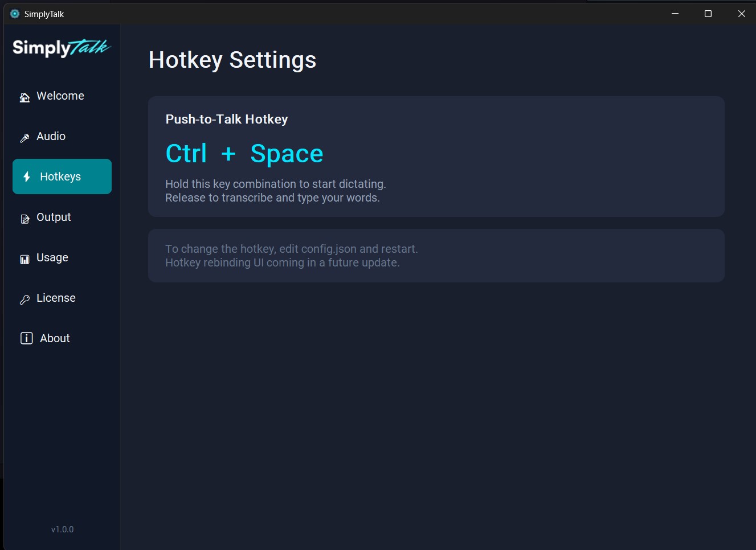This screenshot has width=756, height=550.
Task: Click the house icon beside Welcome
Action: click(x=24, y=97)
